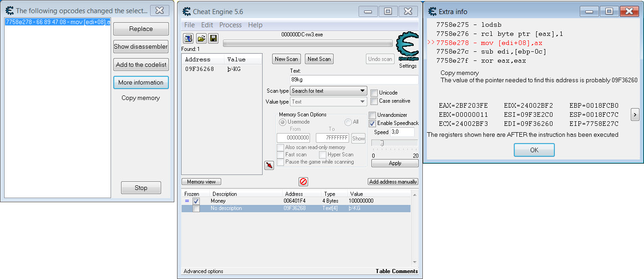Click the Undo scan button
The image size is (644, 279).
[380, 59]
